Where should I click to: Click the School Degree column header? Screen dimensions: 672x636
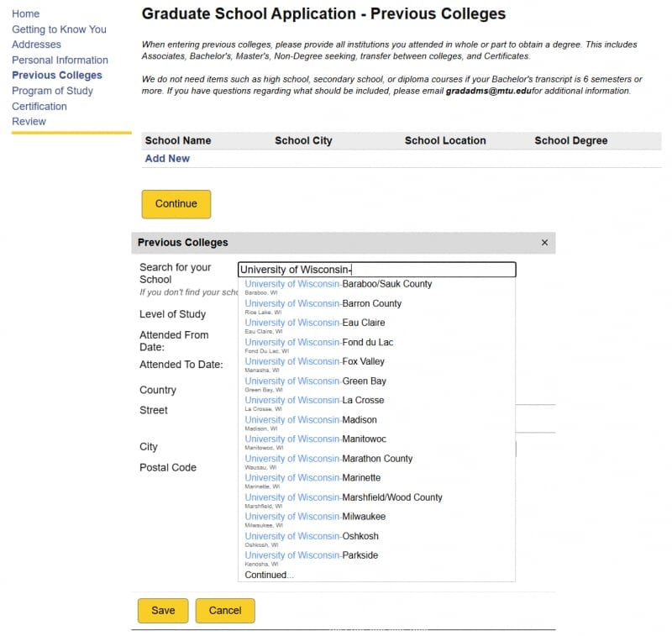pyautogui.click(x=571, y=140)
